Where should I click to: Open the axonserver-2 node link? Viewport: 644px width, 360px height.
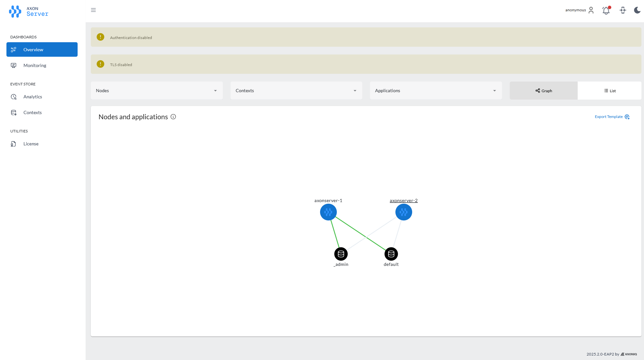[403, 200]
